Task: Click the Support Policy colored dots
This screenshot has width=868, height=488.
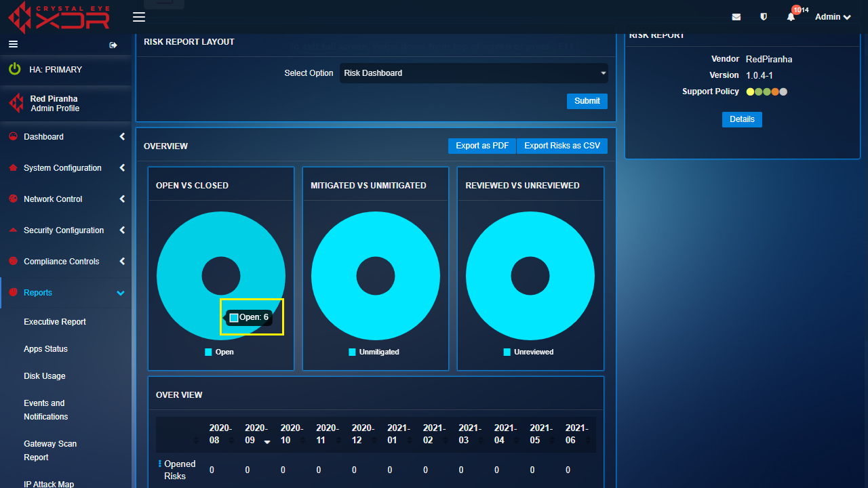Action: tap(767, 91)
